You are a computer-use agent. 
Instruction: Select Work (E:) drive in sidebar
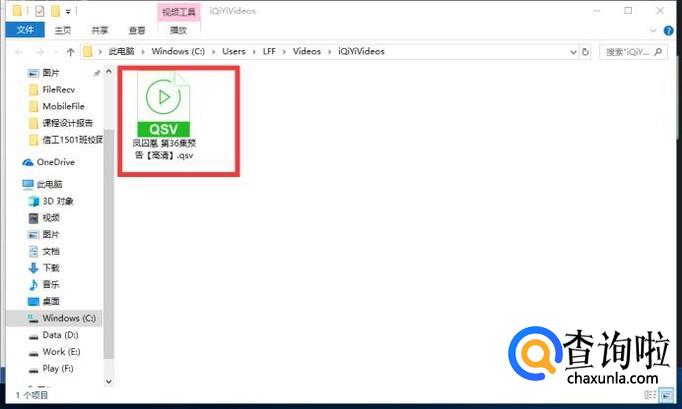point(61,352)
